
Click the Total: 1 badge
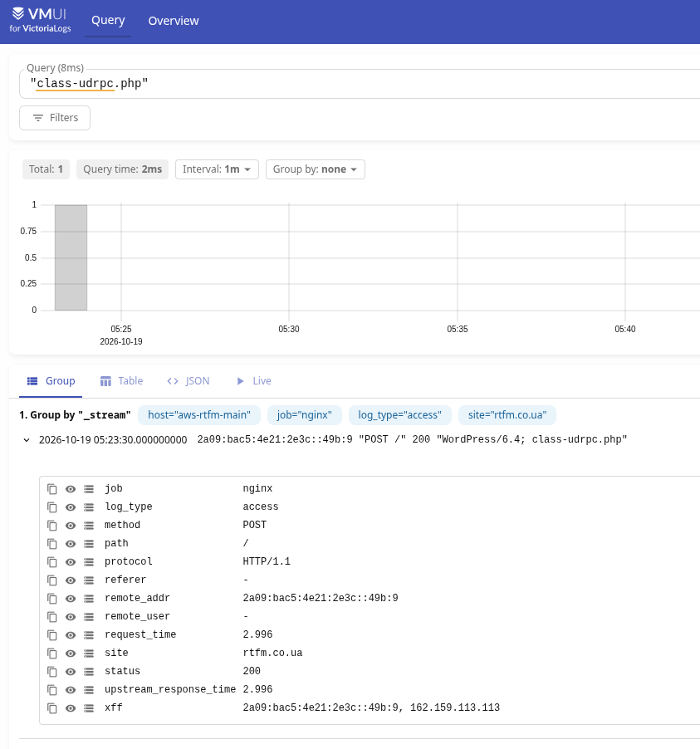coord(46,169)
